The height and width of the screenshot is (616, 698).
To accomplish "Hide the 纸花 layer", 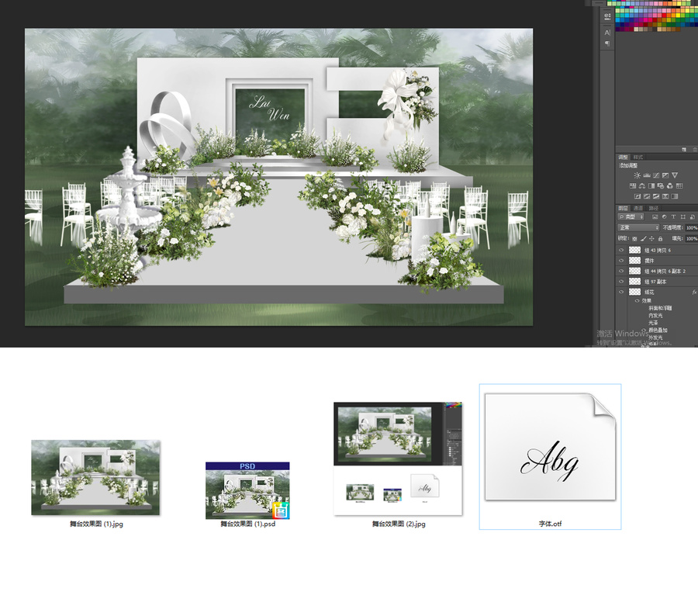I will [x=621, y=292].
